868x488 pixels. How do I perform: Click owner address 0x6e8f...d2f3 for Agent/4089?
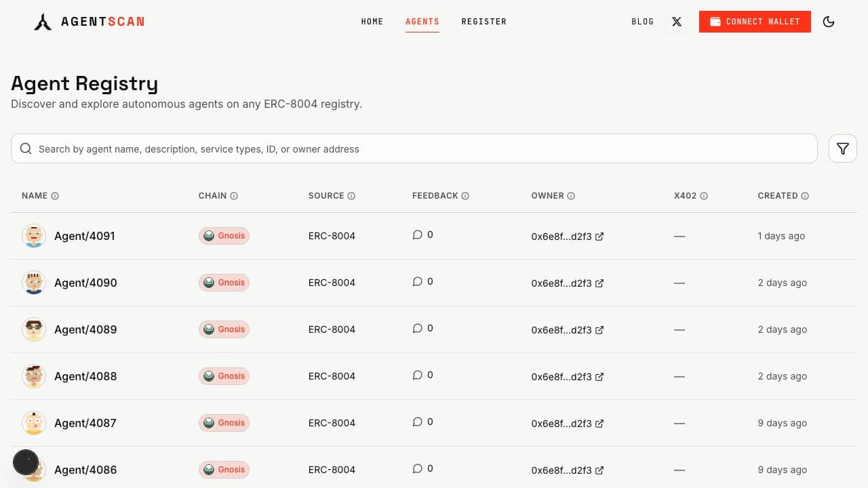click(561, 330)
